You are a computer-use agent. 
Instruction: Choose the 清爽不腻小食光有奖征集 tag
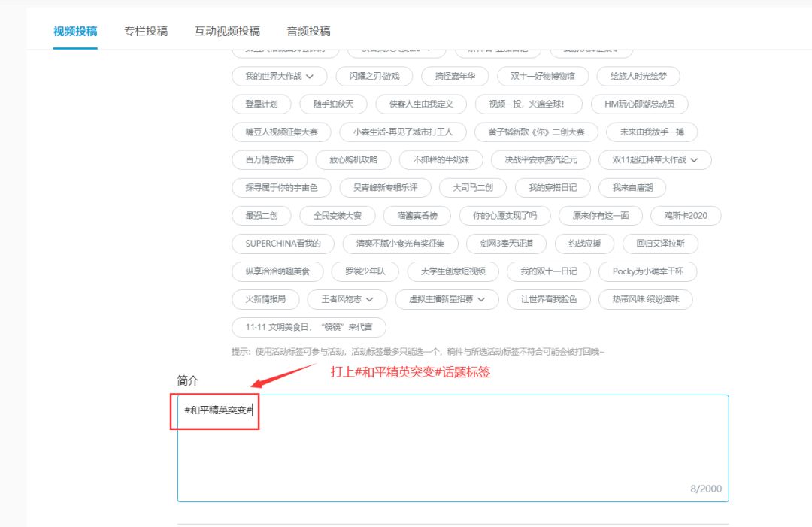400,244
